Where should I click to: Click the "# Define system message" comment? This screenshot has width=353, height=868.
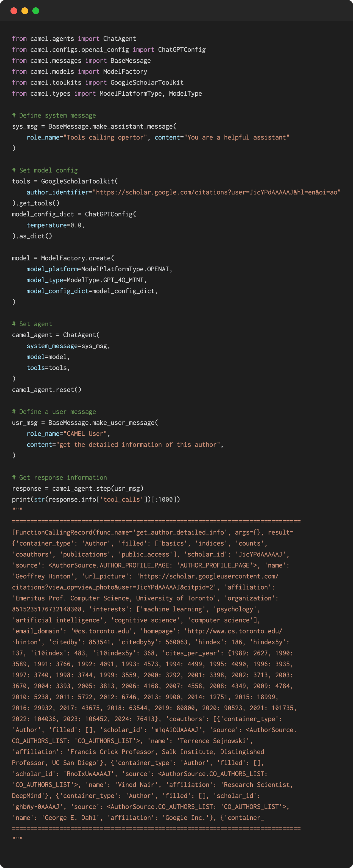pos(54,116)
